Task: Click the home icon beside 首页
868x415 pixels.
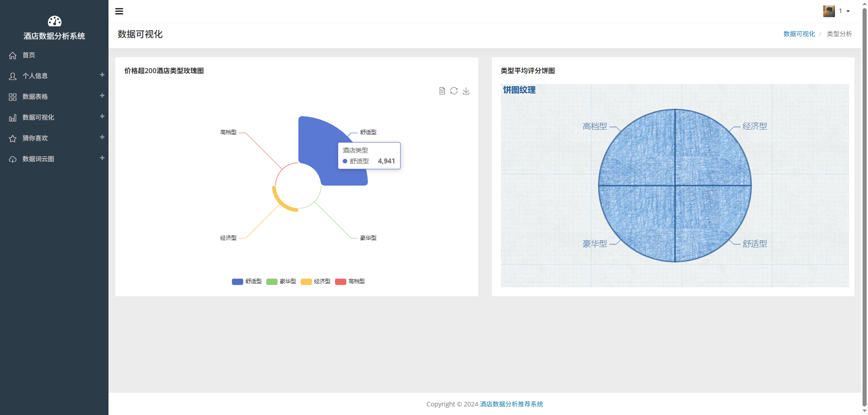Action: [13, 56]
